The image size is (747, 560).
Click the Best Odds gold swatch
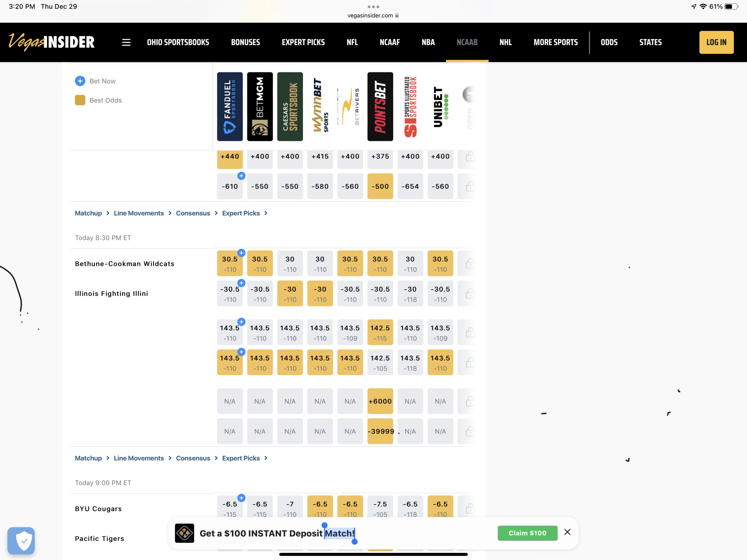(80, 100)
